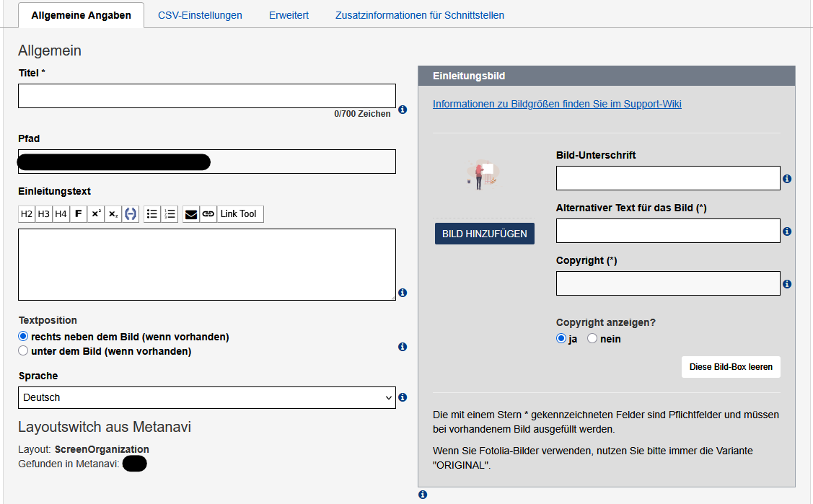The height and width of the screenshot is (504, 813).
Task: Insert a numbered list in Einleitungstext
Action: 170,214
